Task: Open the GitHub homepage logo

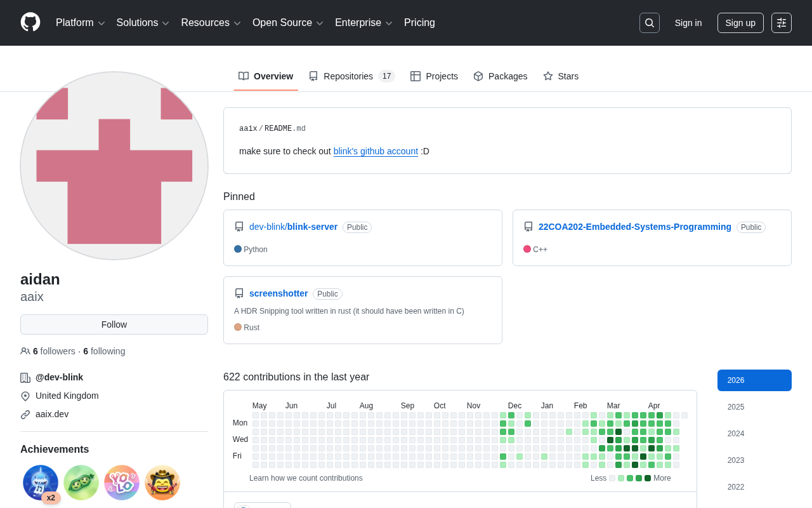Action: click(30, 22)
